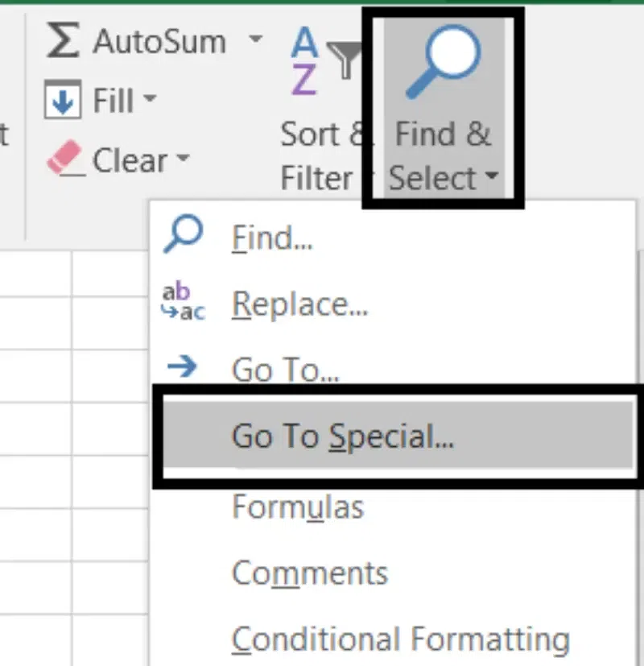Pick Conditional Formatting menu entry

[401, 639]
